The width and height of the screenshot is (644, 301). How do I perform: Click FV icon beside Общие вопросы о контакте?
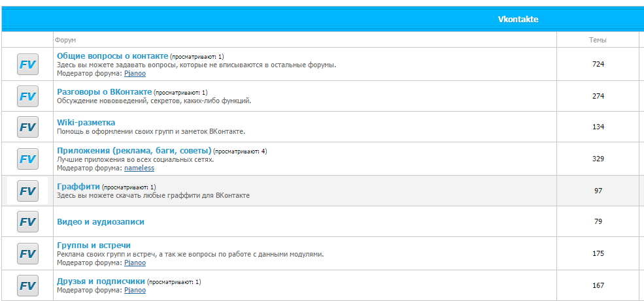(27, 65)
